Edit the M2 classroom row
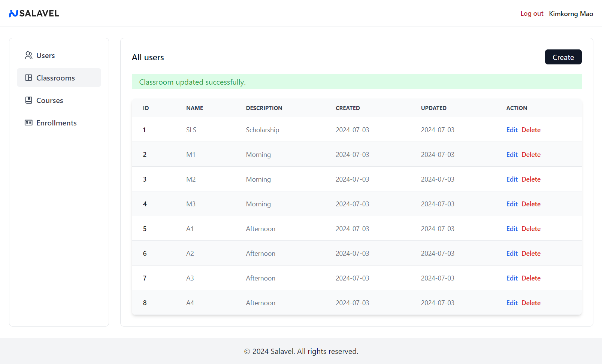This screenshot has height=364, width=602. pyautogui.click(x=512, y=179)
